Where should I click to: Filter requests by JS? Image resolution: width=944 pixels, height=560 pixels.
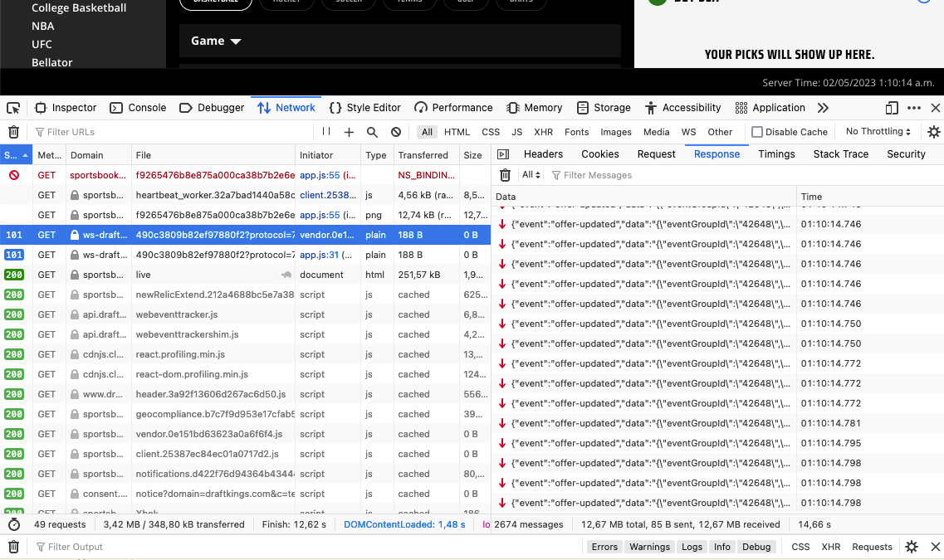coord(516,132)
